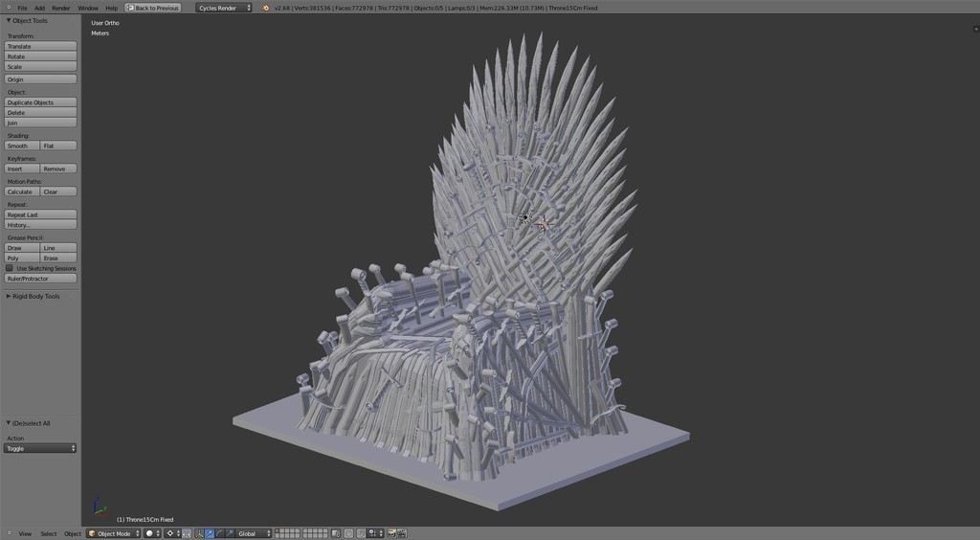This screenshot has height=540, width=980.
Task: Open the Window menu
Action: point(88,8)
